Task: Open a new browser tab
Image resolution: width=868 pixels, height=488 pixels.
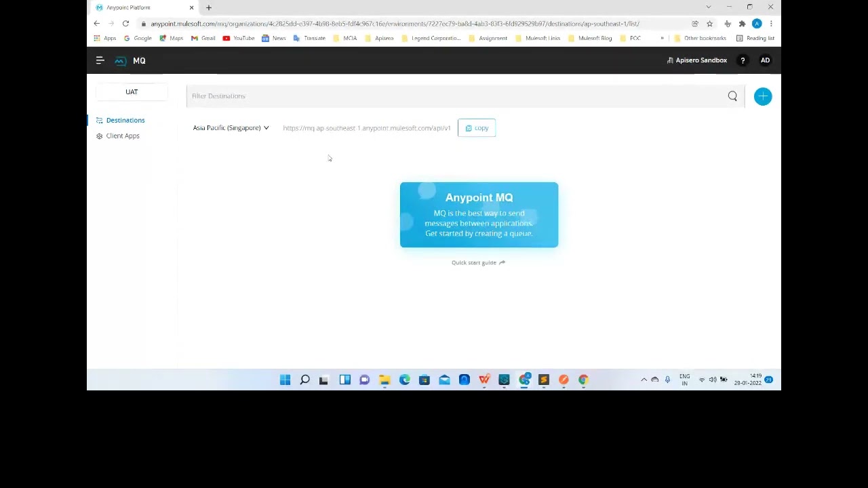Action: [209, 7]
